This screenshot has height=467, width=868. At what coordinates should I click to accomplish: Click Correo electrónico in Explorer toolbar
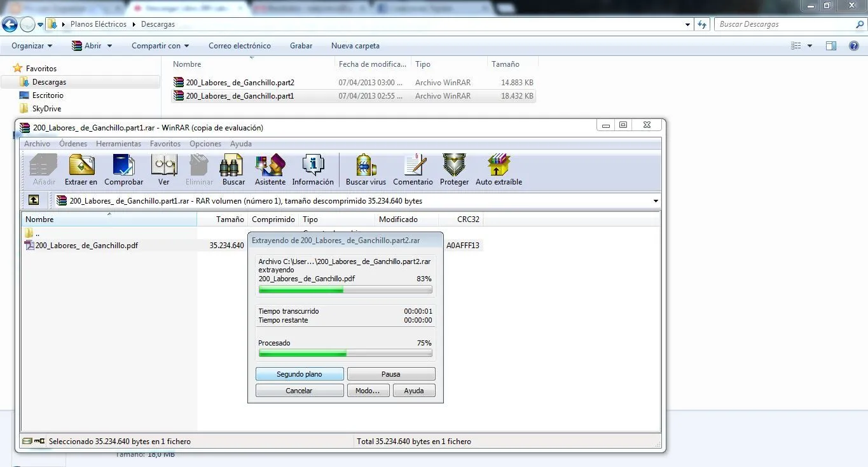(240, 46)
